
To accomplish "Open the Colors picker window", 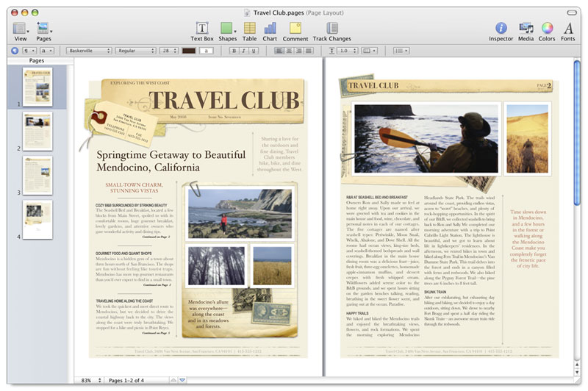I will coord(547,29).
